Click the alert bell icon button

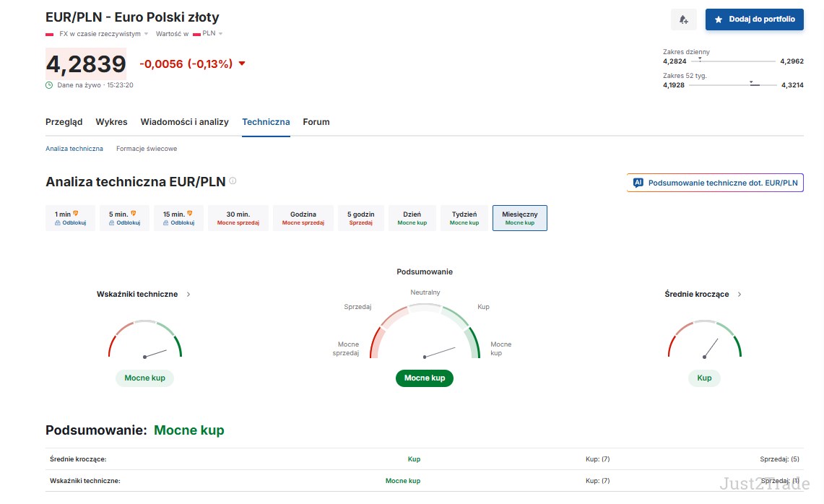click(683, 19)
